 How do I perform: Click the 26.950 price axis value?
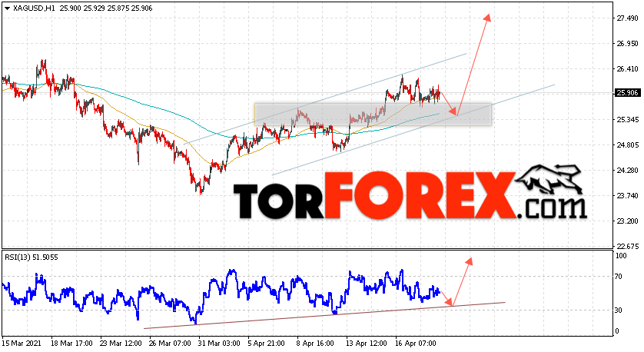point(627,44)
